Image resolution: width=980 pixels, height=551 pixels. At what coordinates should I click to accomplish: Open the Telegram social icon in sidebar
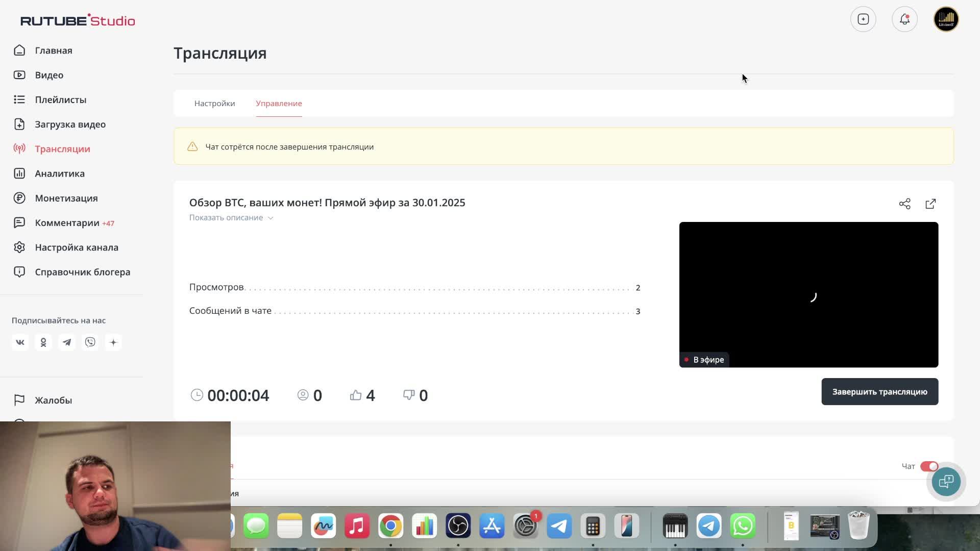tap(67, 342)
